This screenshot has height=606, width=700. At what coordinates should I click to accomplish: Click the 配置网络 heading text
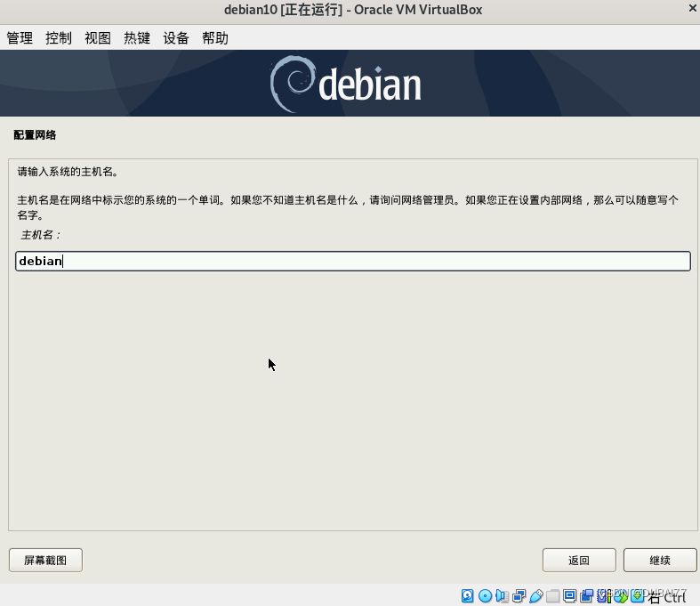coord(35,135)
